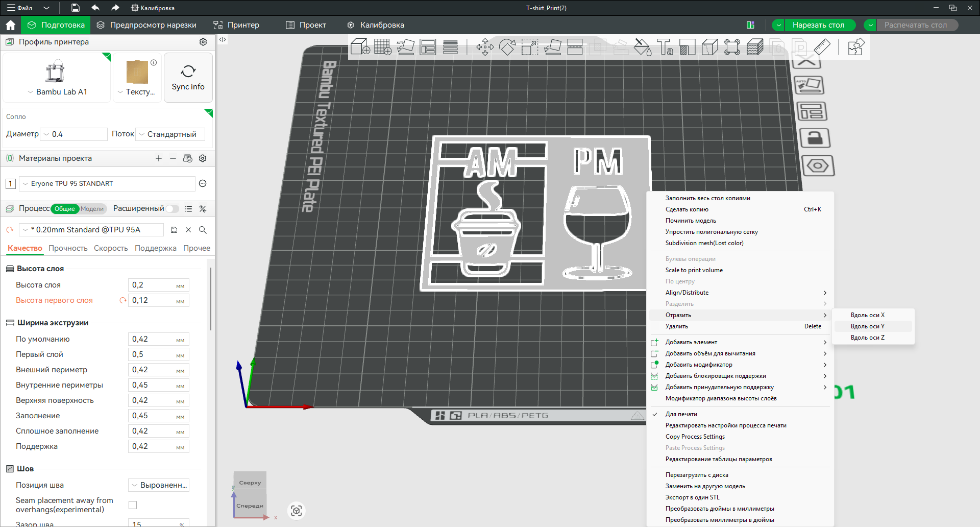Click the Add model cube icon

click(360, 47)
